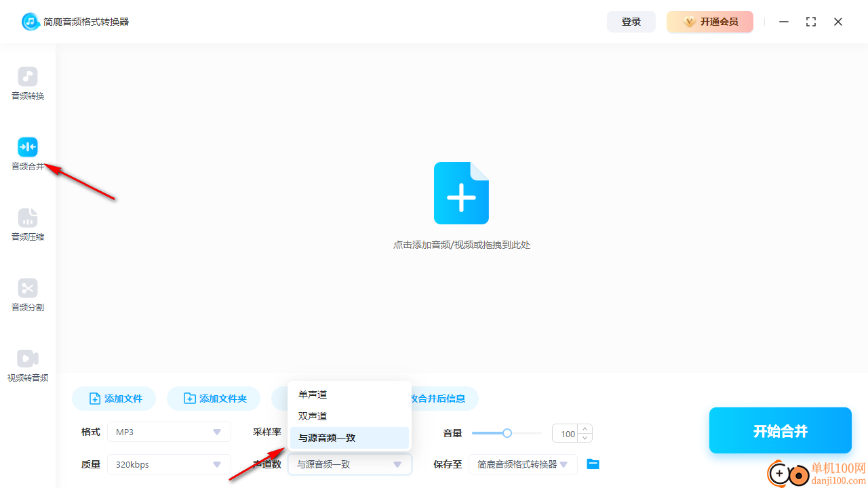Click the 开通会员 membership button
868x488 pixels.
click(x=710, y=22)
